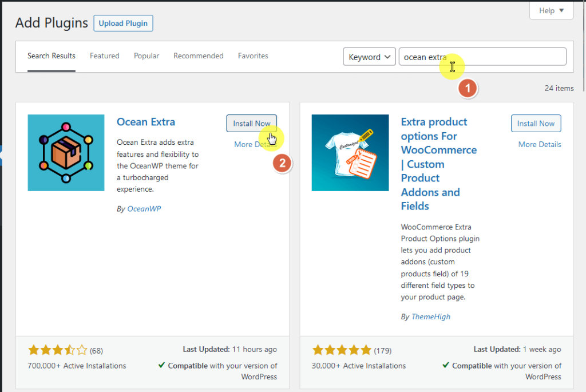The width and height of the screenshot is (586, 392).
Task: Click the '30,000+ Active Installations' text
Action: pyautogui.click(x=359, y=366)
